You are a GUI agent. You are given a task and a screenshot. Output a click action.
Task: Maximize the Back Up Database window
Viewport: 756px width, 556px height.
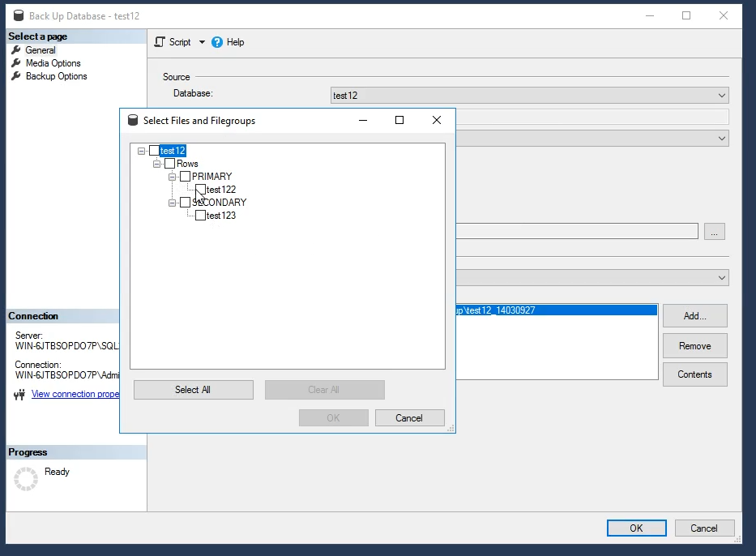click(686, 15)
